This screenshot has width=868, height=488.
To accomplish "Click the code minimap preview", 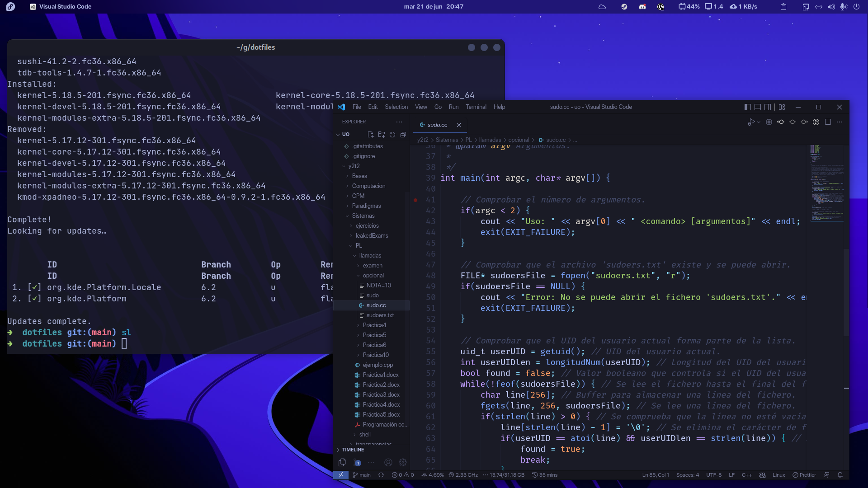I will [826, 183].
